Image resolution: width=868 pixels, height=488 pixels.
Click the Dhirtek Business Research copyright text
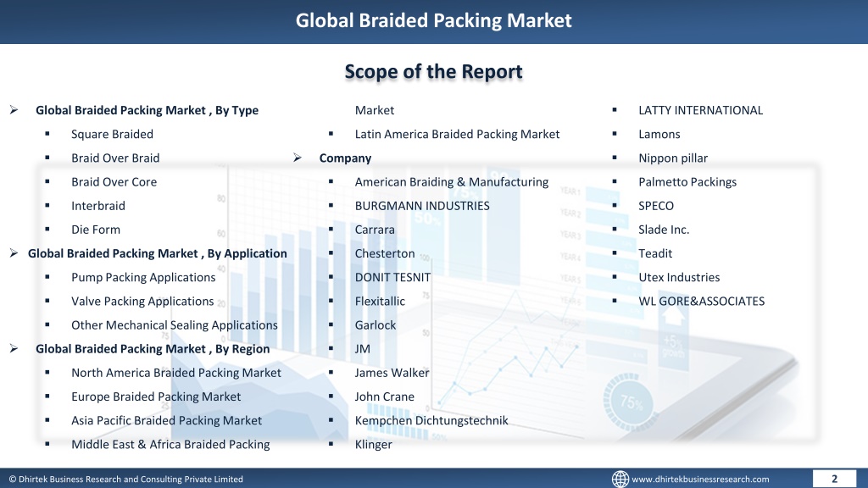(125, 480)
